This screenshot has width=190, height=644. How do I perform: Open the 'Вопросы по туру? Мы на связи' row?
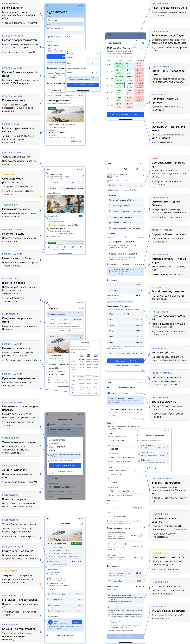pos(126,353)
